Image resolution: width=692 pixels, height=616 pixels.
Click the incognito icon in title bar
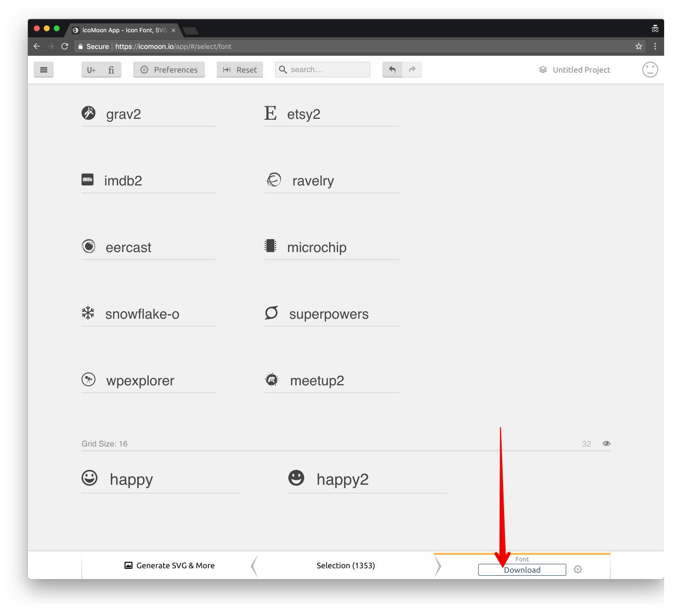pos(655,29)
